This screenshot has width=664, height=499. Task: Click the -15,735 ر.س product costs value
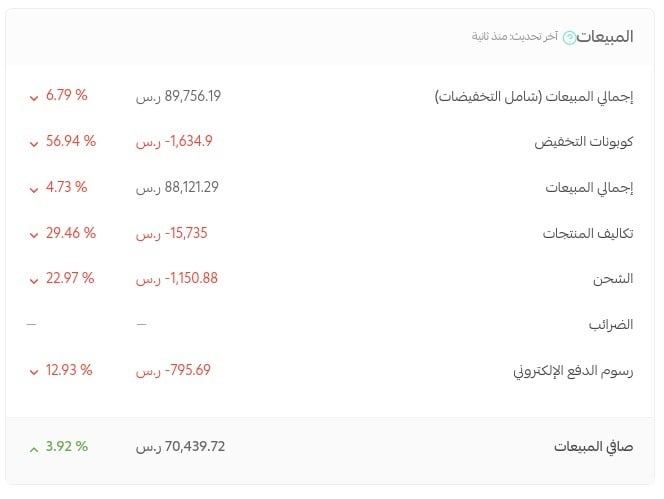tap(172, 233)
